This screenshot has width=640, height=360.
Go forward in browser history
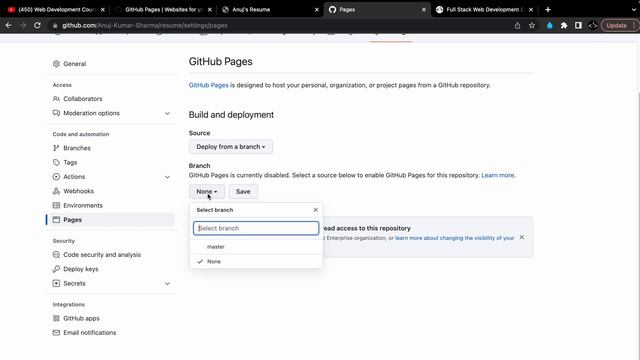pyautogui.click(x=23, y=25)
